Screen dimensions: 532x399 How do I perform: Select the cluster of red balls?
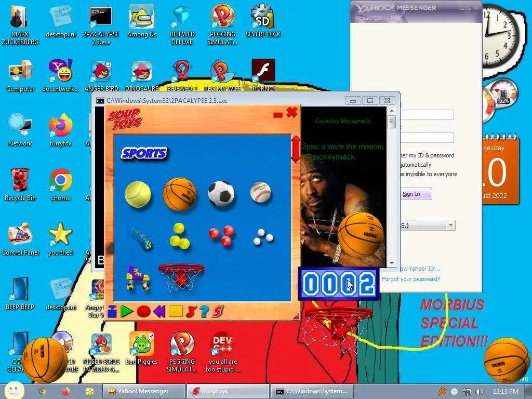coord(221,235)
